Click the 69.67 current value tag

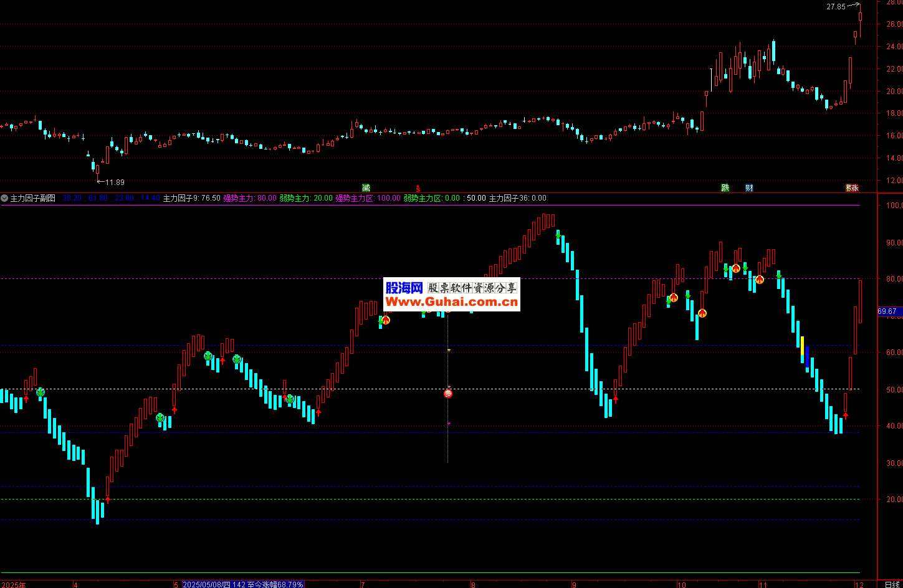click(x=887, y=311)
